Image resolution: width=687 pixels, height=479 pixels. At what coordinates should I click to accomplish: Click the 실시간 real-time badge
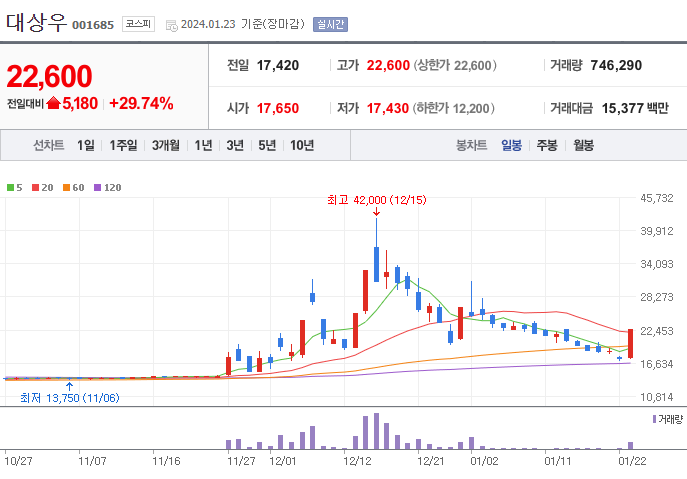[x=330, y=24]
